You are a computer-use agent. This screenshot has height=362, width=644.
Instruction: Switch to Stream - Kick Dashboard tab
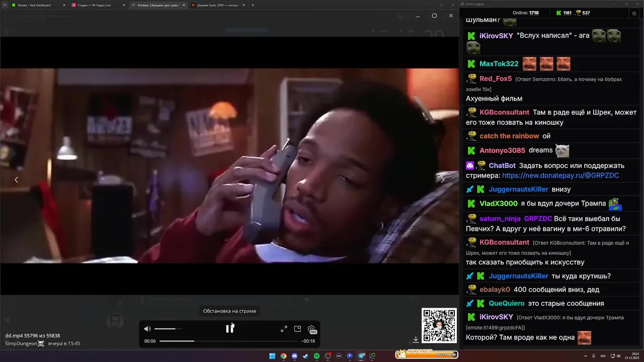tap(38, 5)
